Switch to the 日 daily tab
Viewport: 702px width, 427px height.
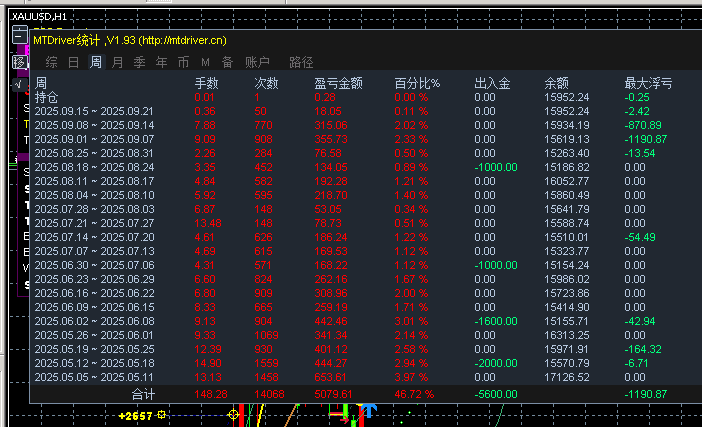click(x=73, y=62)
